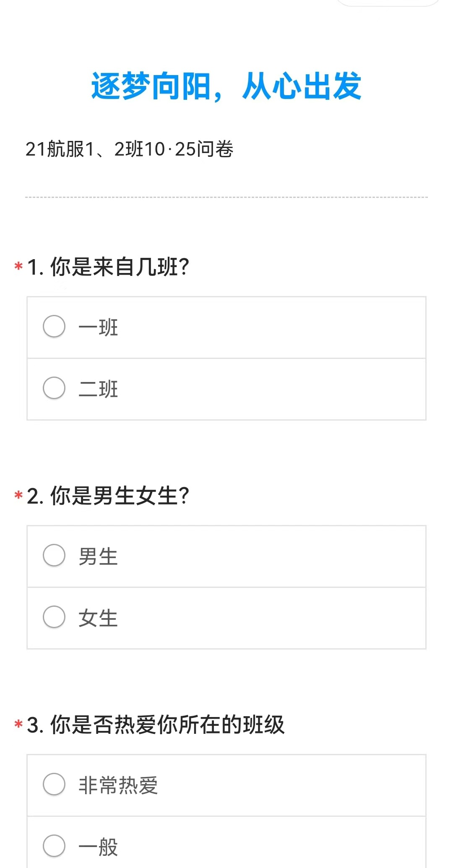Tick the 一般 radio circle

click(x=54, y=846)
